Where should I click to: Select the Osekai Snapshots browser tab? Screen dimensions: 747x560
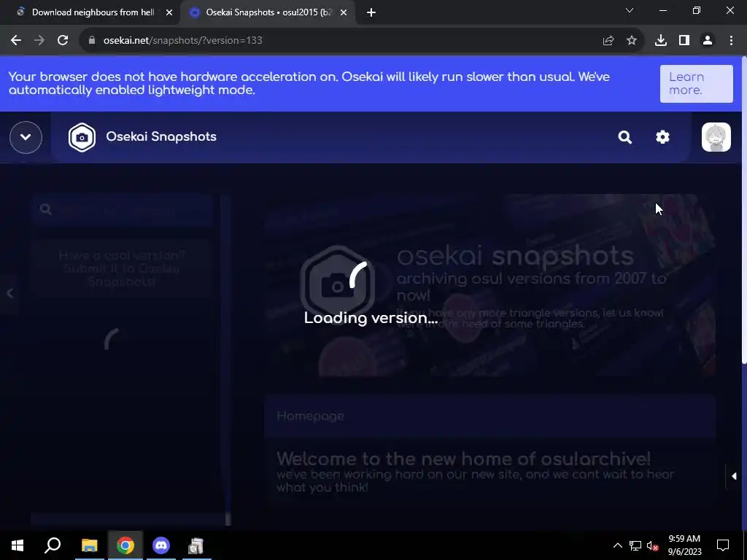click(267, 12)
